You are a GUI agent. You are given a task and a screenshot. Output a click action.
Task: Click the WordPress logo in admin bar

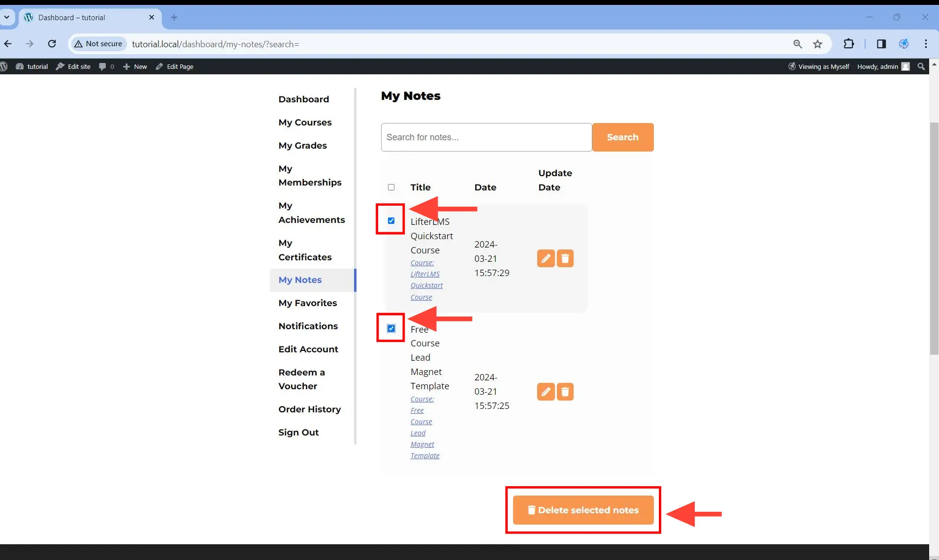pyautogui.click(x=4, y=66)
